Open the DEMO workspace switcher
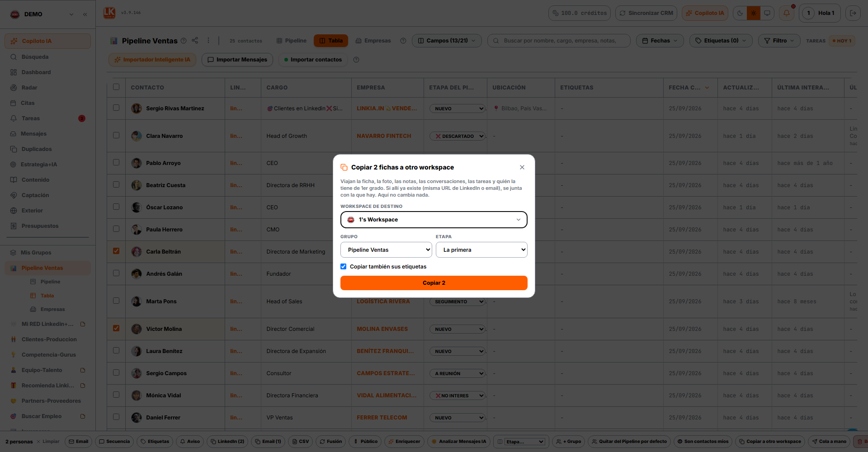The height and width of the screenshot is (452, 868). [x=42, y=14]
